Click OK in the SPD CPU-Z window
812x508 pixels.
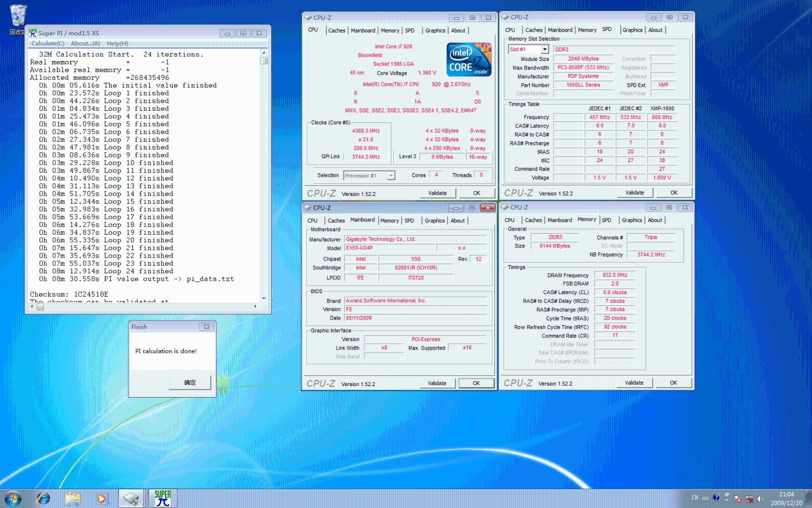click(x=674, y=193)
